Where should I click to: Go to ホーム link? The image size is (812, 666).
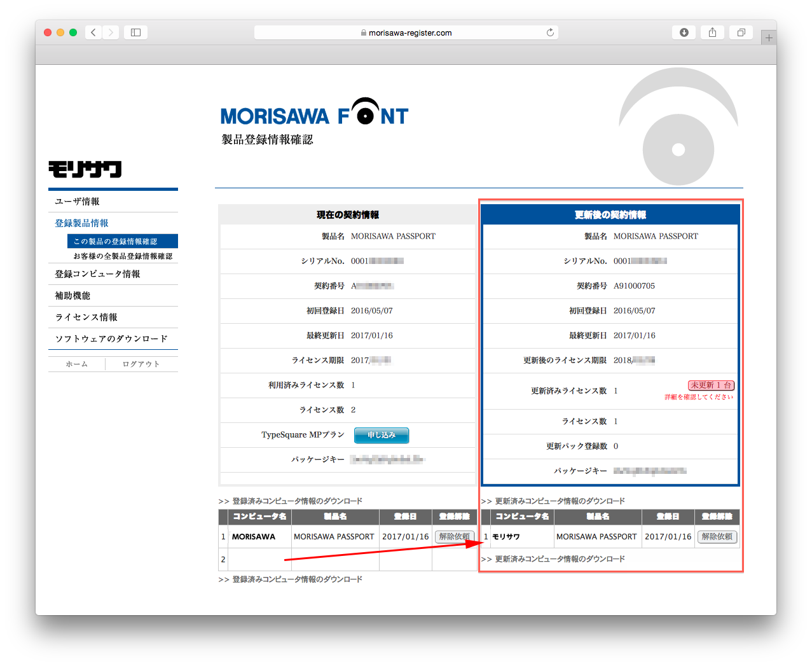point(77,364)
